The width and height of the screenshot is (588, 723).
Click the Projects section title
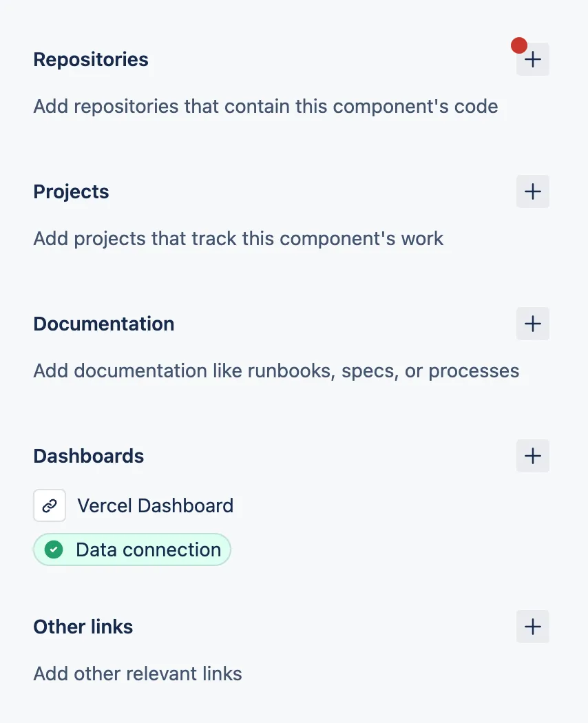click(71, 191)
